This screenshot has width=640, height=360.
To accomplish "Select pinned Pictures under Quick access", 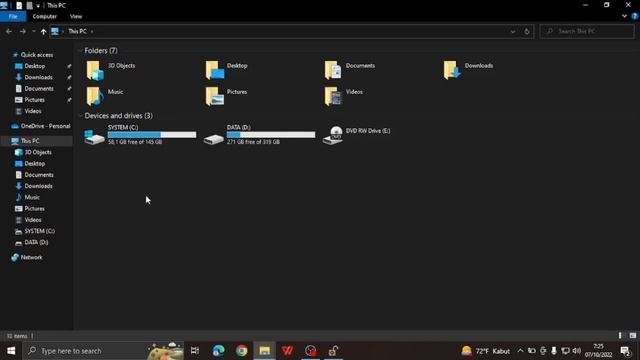I will (x=34, y=100).
